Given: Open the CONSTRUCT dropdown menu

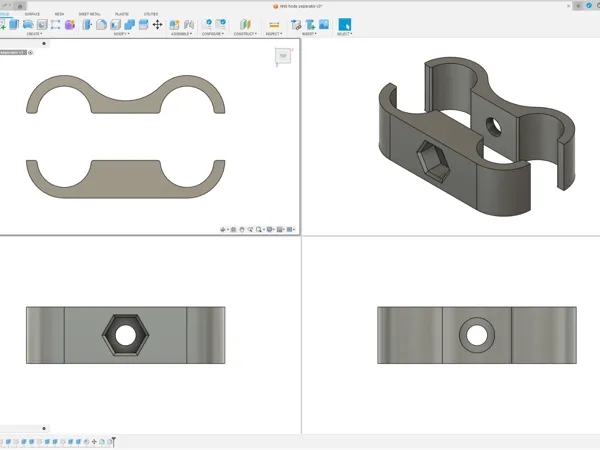Looking at the screenshot, I should (x=245, y=34).
